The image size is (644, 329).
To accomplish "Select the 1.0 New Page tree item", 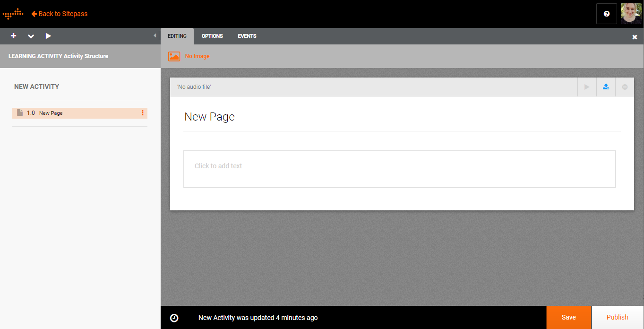I will (80, 113).
